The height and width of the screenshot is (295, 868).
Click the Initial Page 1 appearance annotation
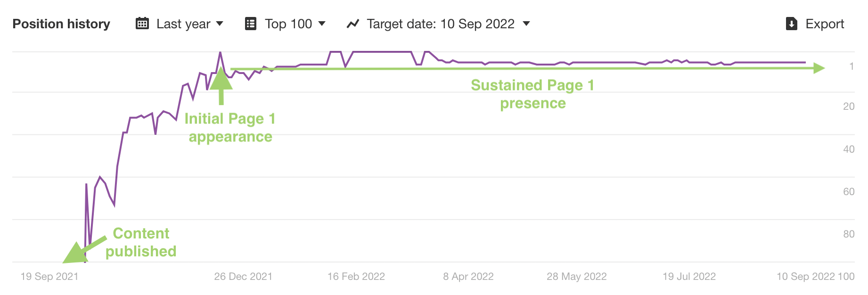(x=230, y=127)
